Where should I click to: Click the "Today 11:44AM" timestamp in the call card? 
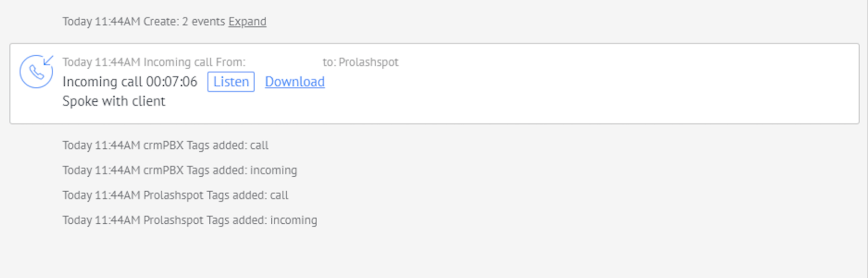[101, 63]
